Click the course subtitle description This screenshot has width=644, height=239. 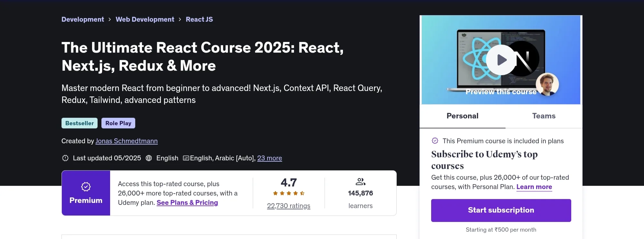pos(222,94)
